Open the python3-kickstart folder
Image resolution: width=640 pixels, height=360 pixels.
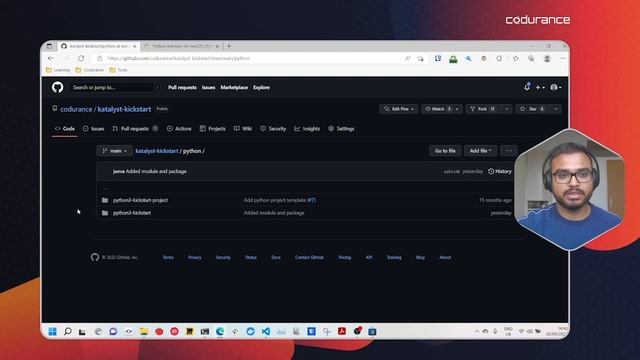pyautogui.click(x=132, y=213)
